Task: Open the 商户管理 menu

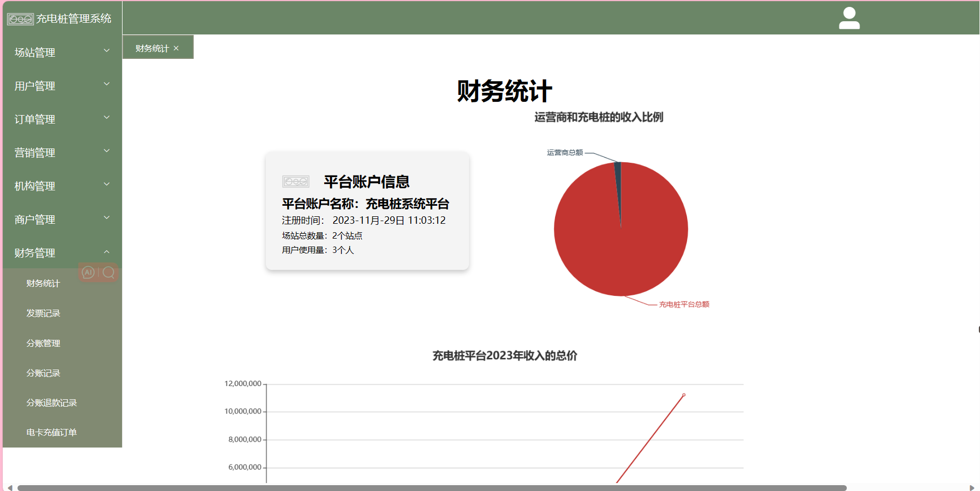Action: point(63,219)
